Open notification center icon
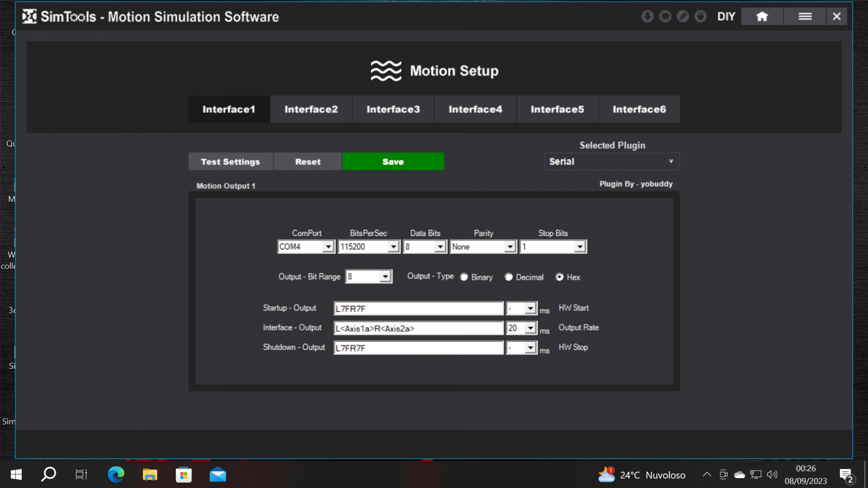This screenshot has width=868, height=488. tap(846, 476)
